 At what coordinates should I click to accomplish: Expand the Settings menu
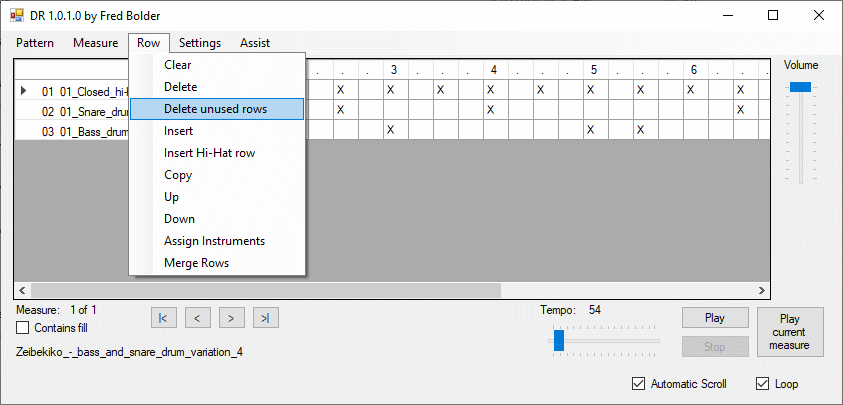coord(200,43)
